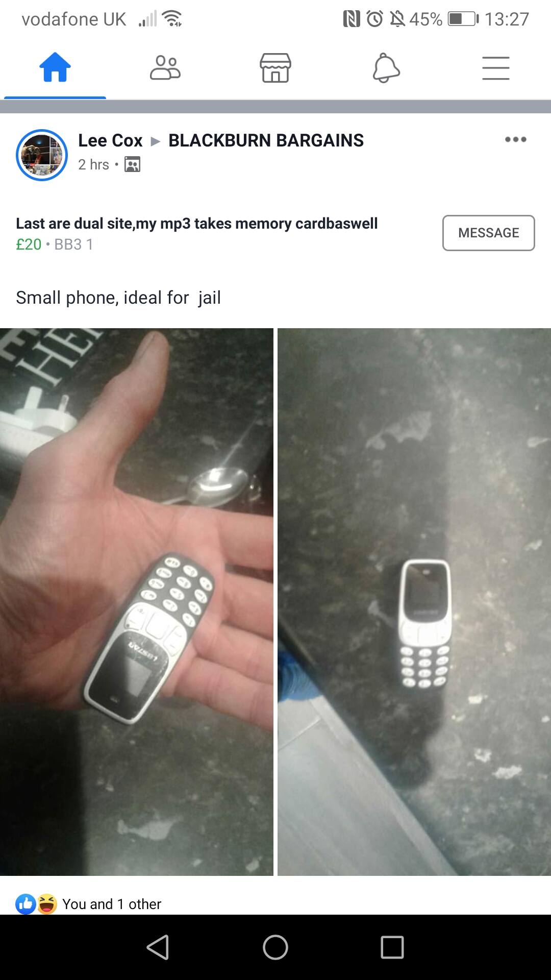Open the Home feed tab
The height and width of the screenshot is (980, 551).
coord(55,67)
